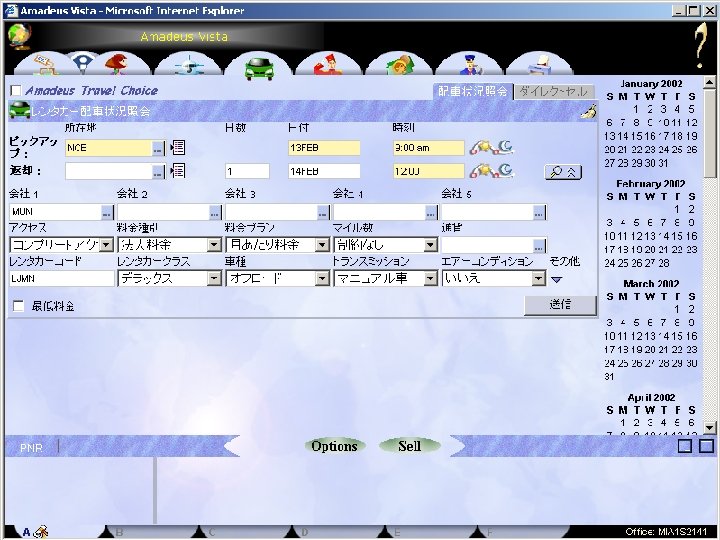Open 会社 3 lookup ellipsis button
720x540 pixels.
[323, 212]
